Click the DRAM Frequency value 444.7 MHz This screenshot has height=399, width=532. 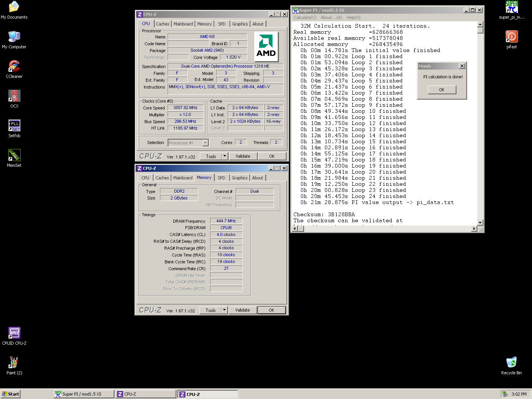tap(226, 221)
